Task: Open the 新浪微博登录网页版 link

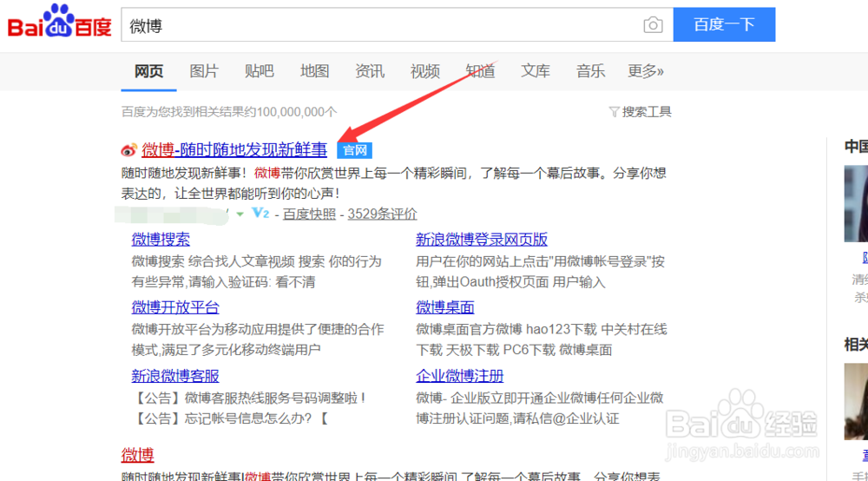Action: click(482, 240)
